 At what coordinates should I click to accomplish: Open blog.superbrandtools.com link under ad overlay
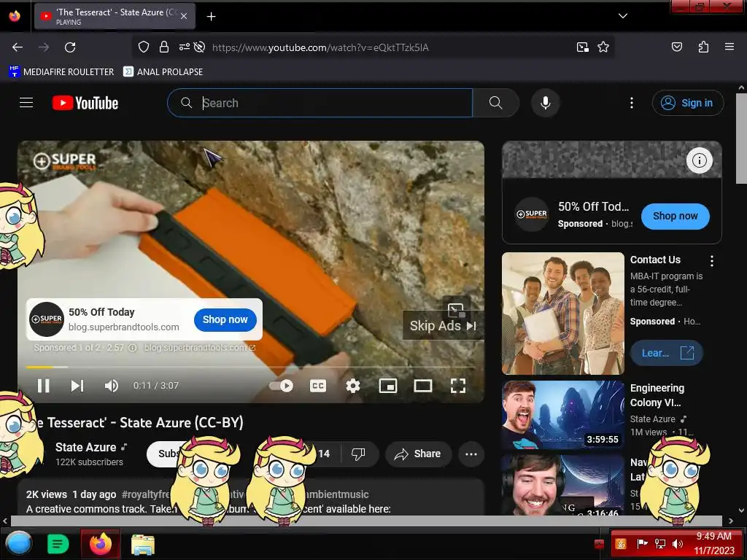coord(200,348)
